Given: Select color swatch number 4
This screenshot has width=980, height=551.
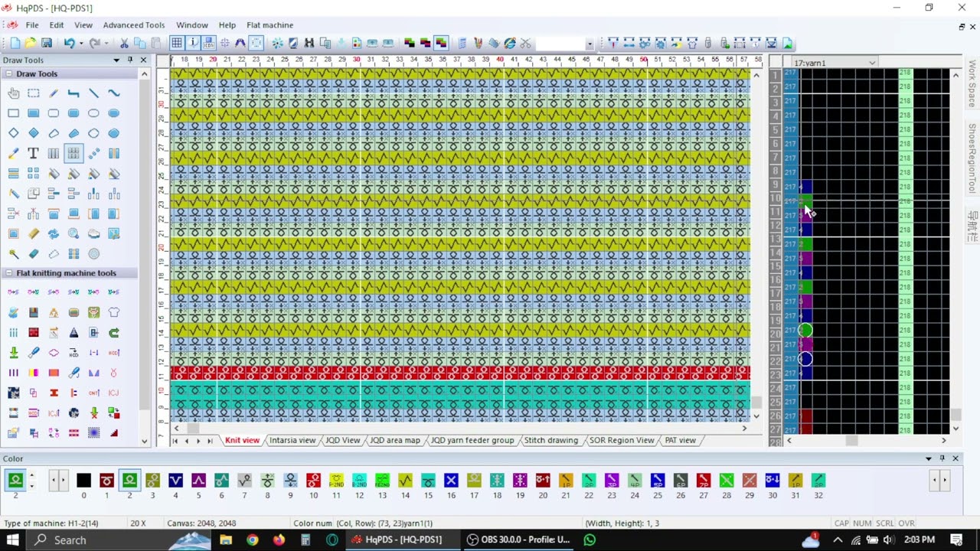Looking at the screenshot, I should tap(175, 481).
